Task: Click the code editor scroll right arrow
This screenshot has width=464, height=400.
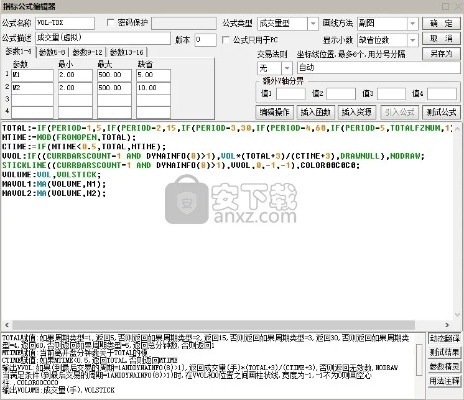Action: pos(447,325)
